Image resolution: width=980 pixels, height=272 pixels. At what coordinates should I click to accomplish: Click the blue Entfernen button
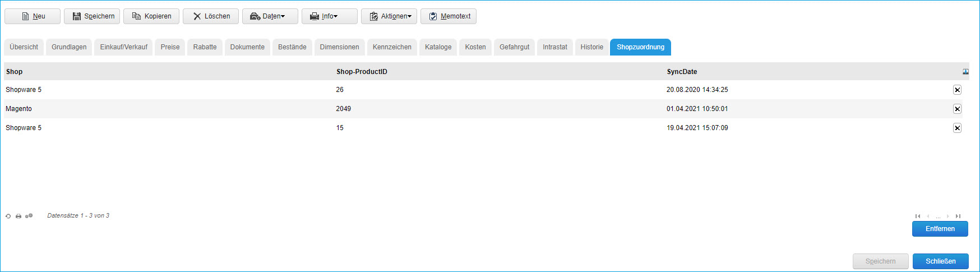click(x=940, y=229)
